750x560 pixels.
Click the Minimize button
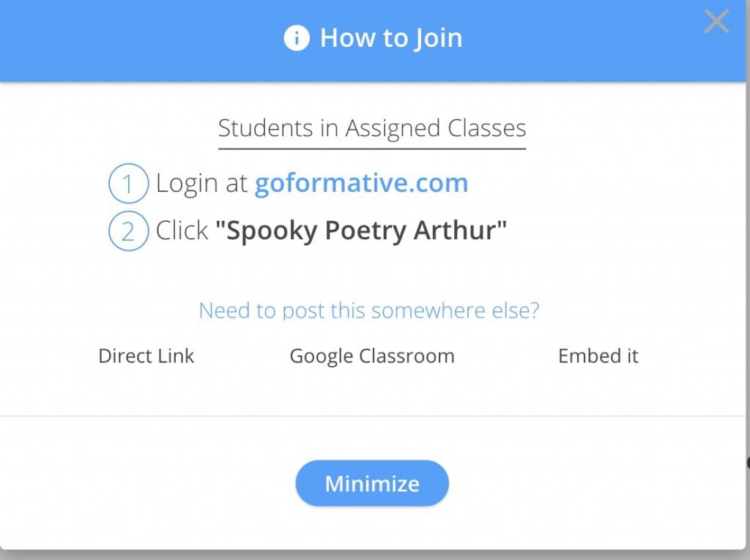[372, 483]
